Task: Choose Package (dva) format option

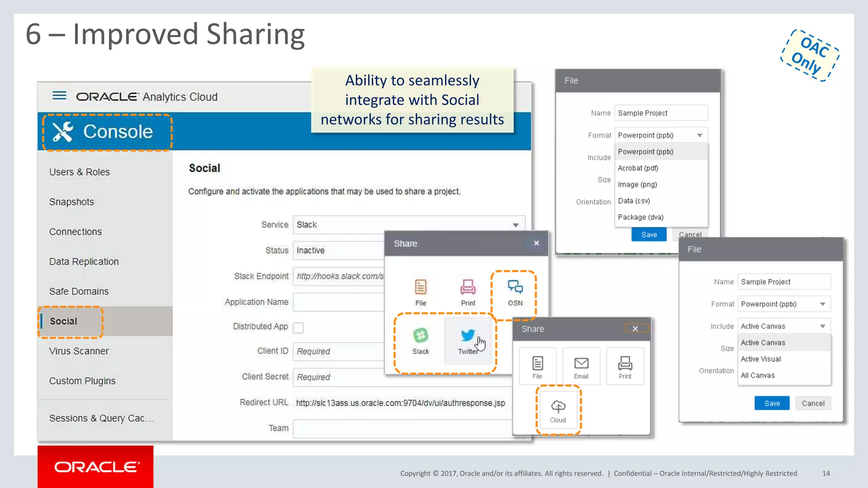Action: coord(661,217)
